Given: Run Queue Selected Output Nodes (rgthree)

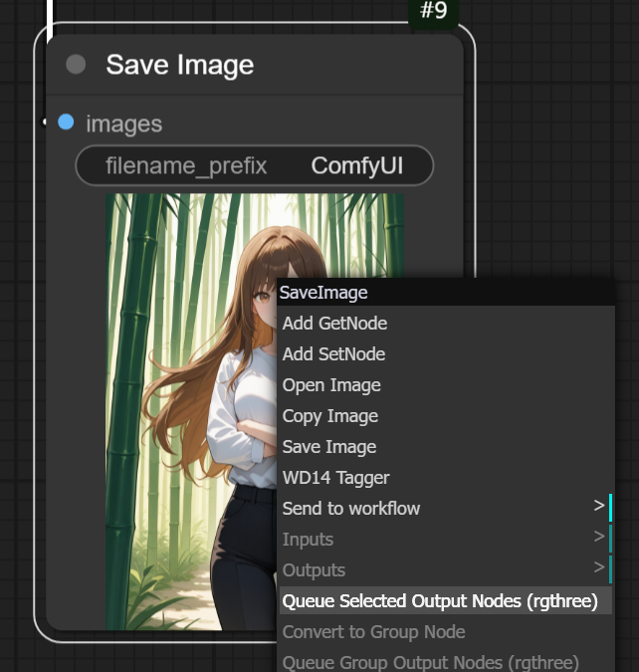Looking at the screenshot, I should tap(446, 601).
